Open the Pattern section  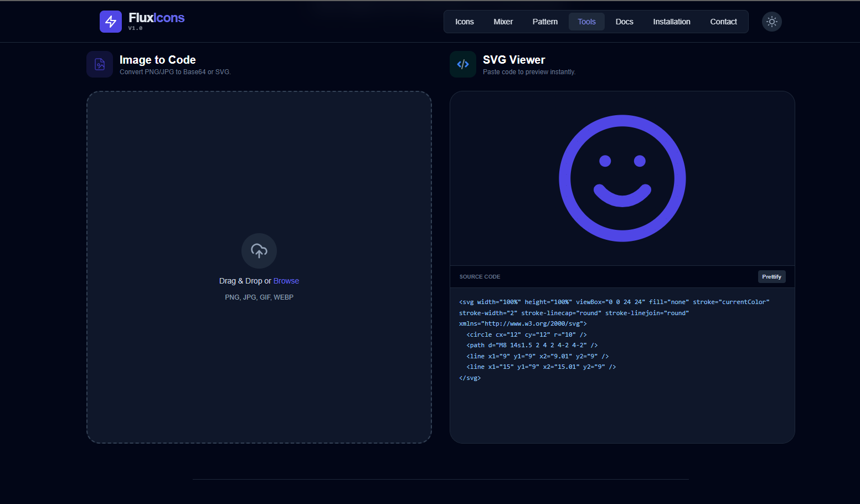point(544,22)
